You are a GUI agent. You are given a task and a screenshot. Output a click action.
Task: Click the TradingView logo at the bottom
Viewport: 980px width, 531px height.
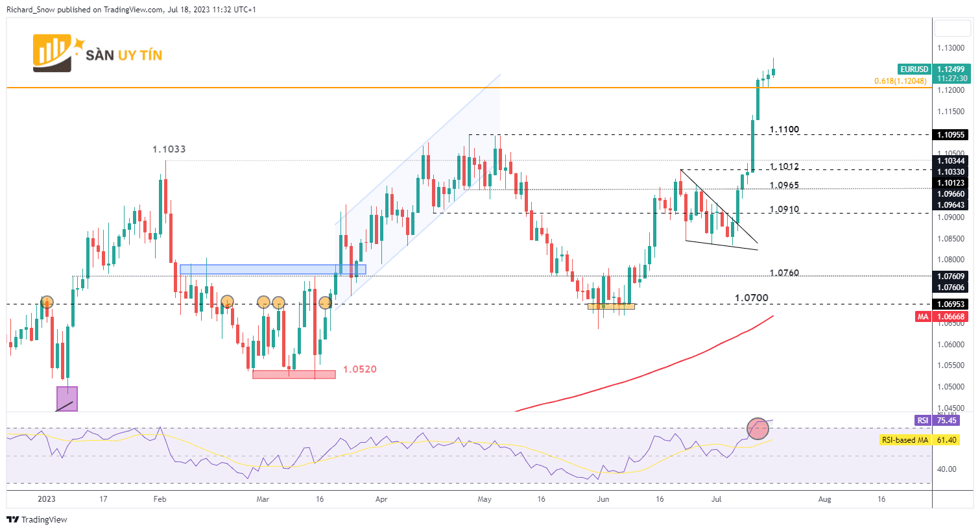point(37,519)
